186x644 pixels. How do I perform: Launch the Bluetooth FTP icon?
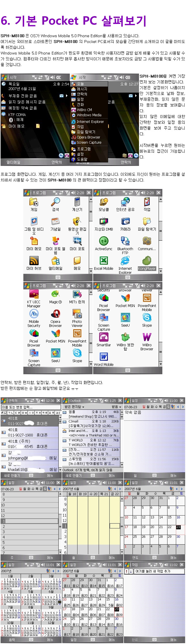(x=125, y=241)
